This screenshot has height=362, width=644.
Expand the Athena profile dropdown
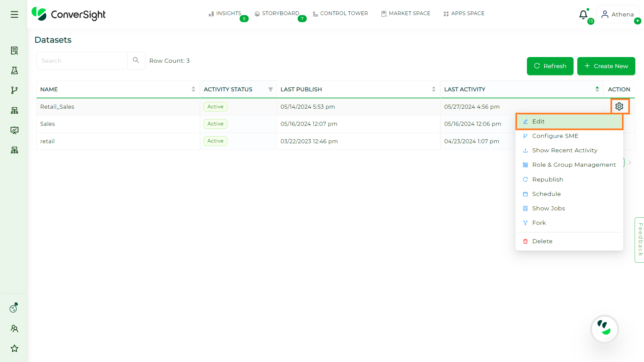pyautogui.click(x=637, y=21)
